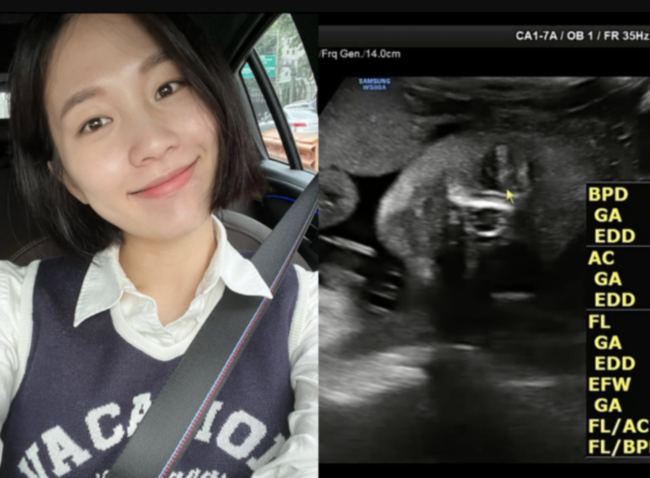Select the FL/BPD ratio label
This screenshot has width=650, height=478.
pyautogui.click(x=618, y=447)
